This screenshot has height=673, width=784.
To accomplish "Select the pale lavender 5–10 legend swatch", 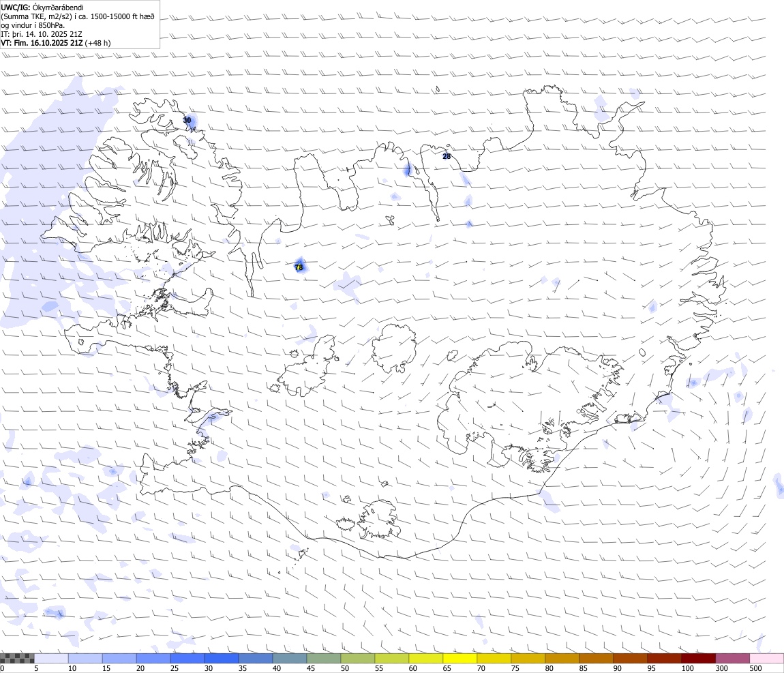I will pyautogui.click(x=51, y=659).
